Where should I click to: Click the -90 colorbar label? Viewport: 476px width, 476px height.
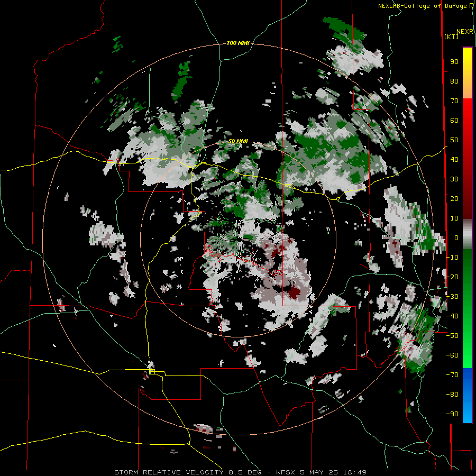[452, 414]
